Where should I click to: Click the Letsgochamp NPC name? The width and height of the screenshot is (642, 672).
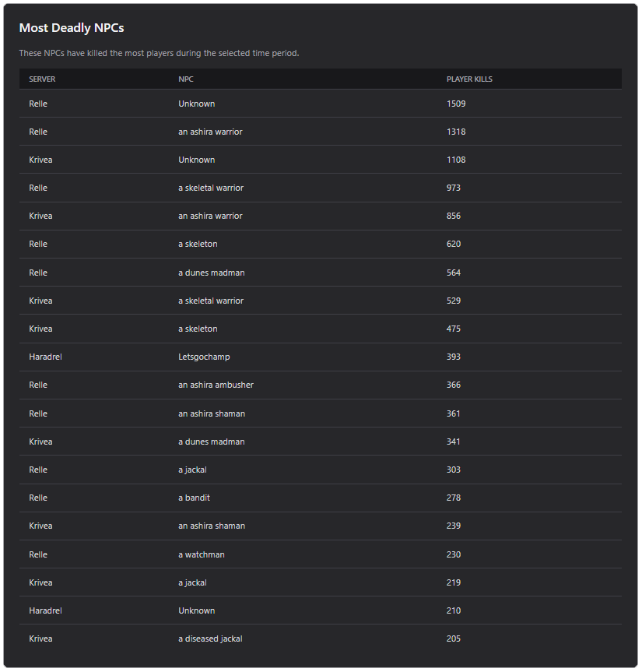point(204,357)
